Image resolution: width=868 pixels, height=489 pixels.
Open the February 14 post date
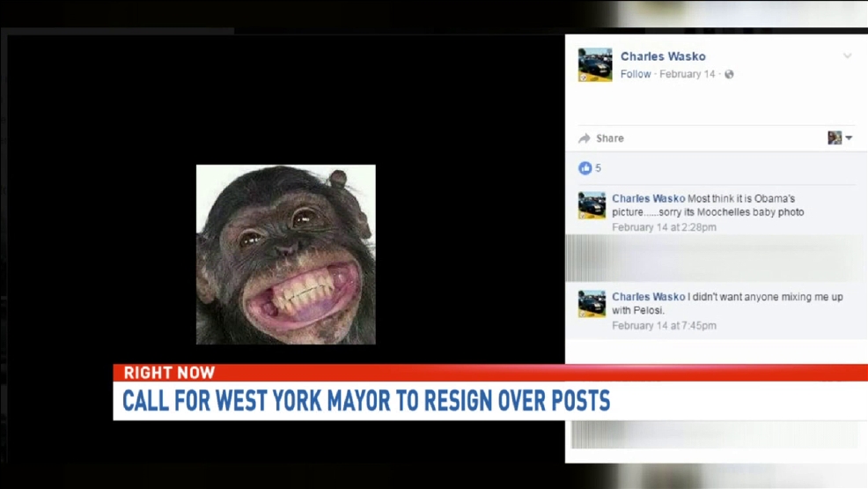[687, 74]
